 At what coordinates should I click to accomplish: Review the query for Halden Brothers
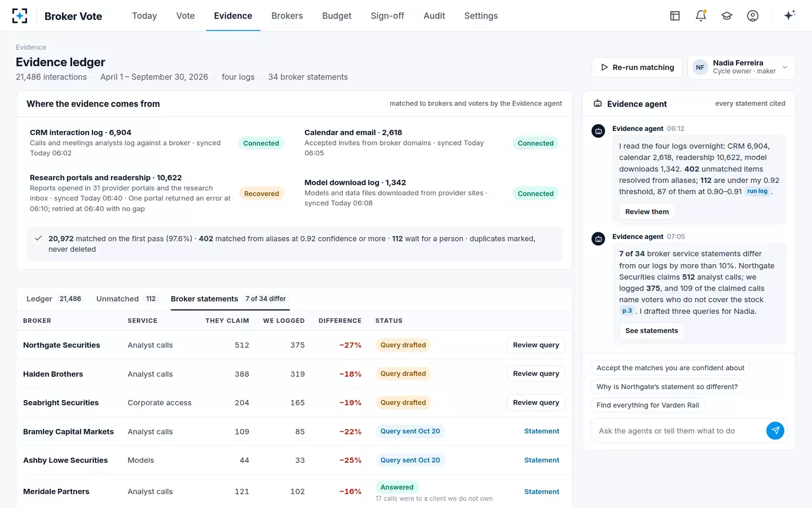pos(536,374)
